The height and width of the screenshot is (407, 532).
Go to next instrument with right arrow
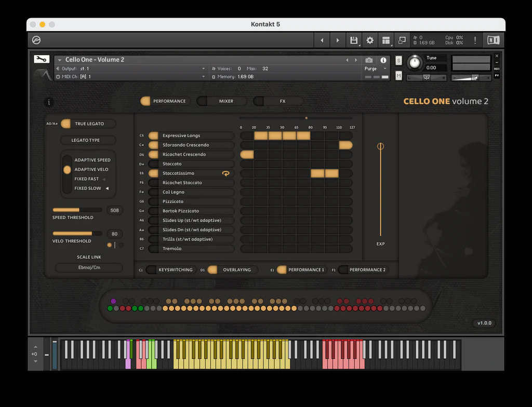pos(338,40)
